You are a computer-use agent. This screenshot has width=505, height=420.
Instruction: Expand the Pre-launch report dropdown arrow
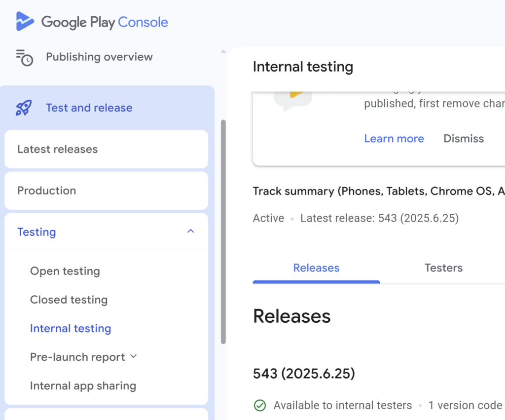coord(134,356)
